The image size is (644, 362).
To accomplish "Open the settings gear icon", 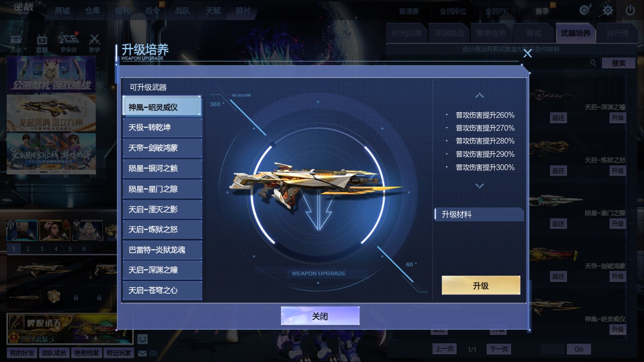I will 607,10.
